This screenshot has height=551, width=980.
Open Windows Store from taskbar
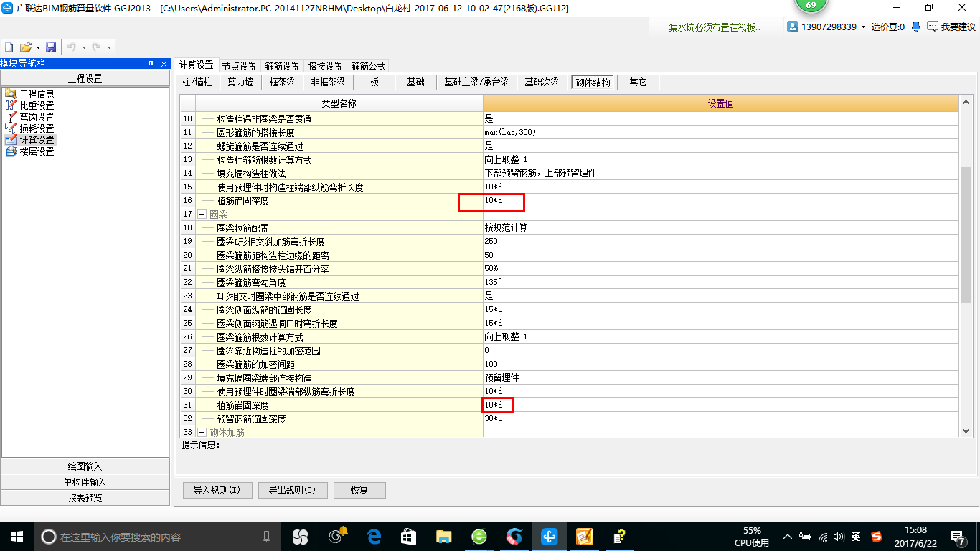[408, 537]
